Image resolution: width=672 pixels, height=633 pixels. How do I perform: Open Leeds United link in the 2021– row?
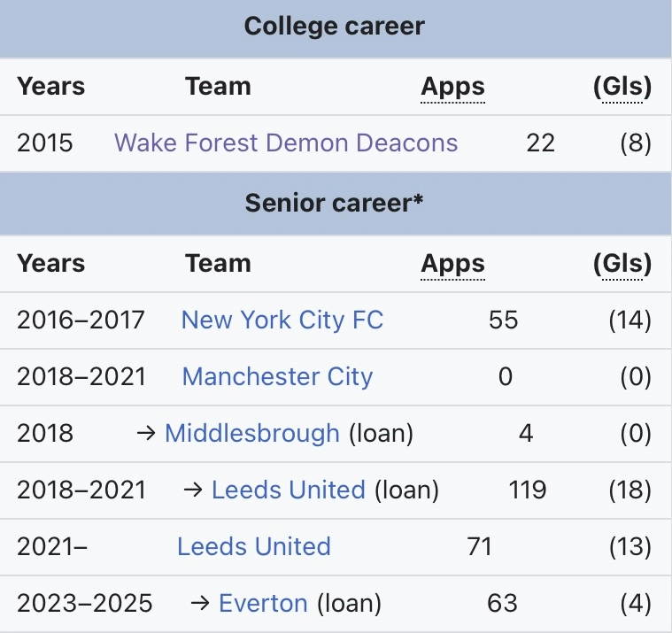pyautogui.click(x=254, y=546)
